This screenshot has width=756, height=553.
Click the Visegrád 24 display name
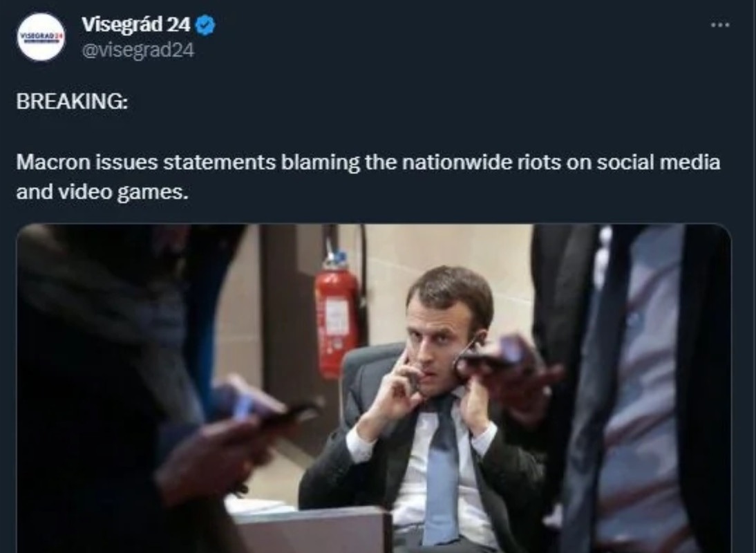point(136,25)
